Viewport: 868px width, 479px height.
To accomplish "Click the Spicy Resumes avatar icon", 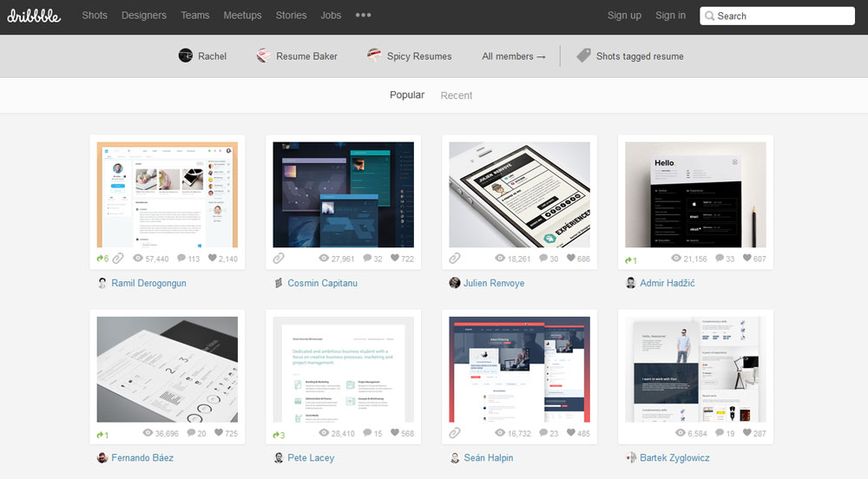I will point(374,56).
